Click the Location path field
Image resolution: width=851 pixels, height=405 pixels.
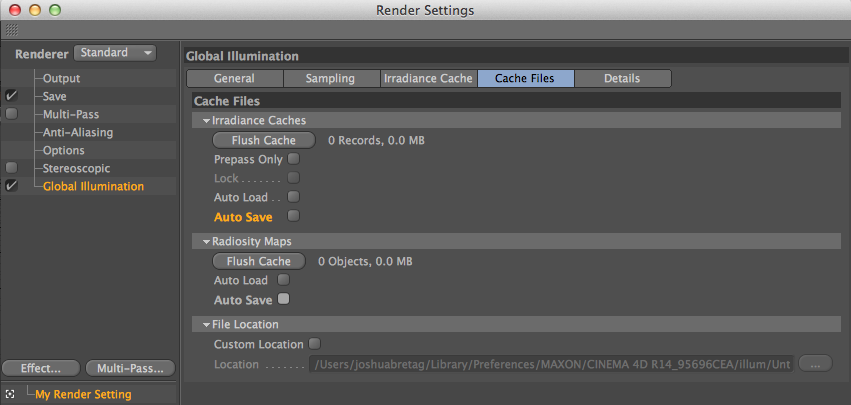(x=552, y=364)
